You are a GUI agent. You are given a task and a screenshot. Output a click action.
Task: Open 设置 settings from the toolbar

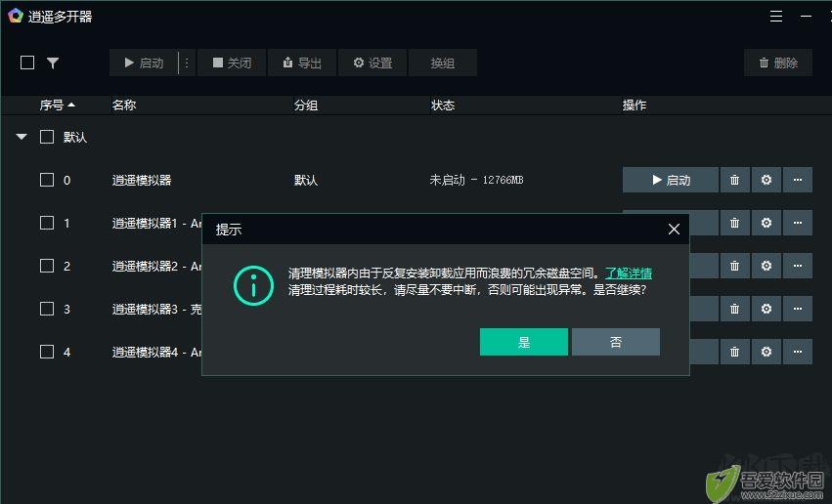[372, 63]
